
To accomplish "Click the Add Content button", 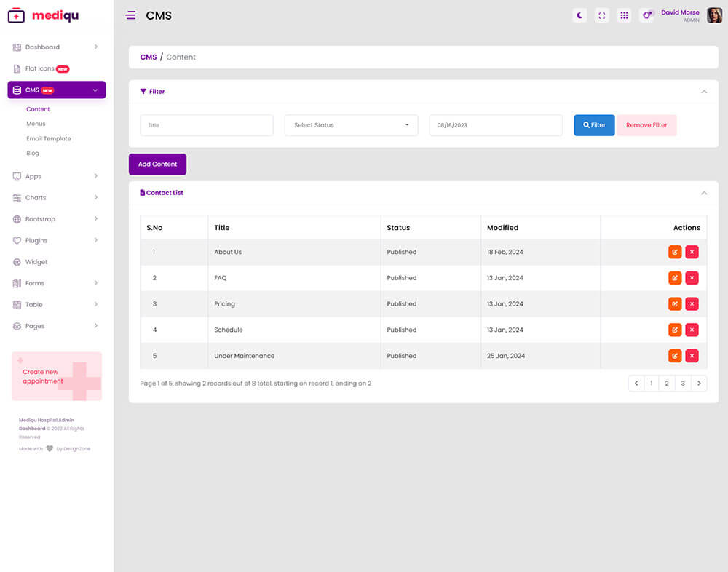I will tap(158, 164).
